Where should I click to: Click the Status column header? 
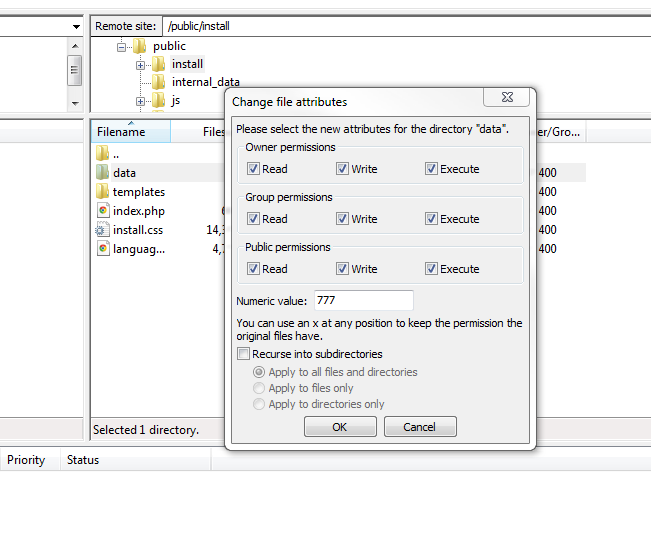(83, 460)
